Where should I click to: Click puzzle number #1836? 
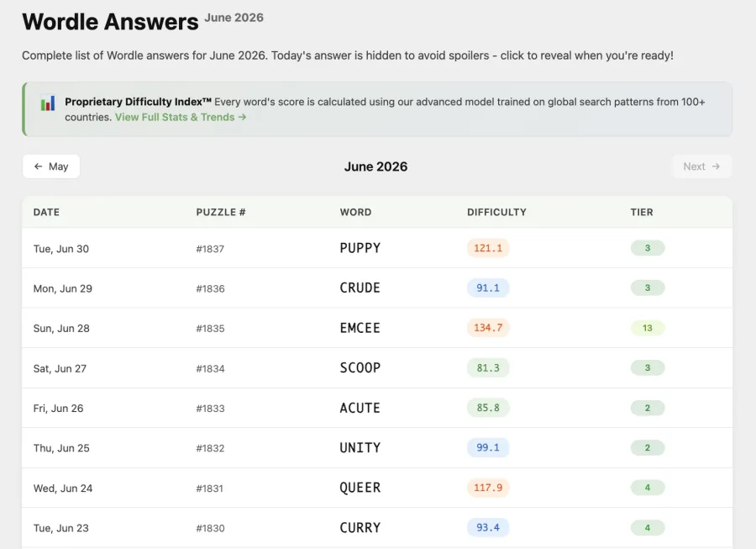pos(210,289)
